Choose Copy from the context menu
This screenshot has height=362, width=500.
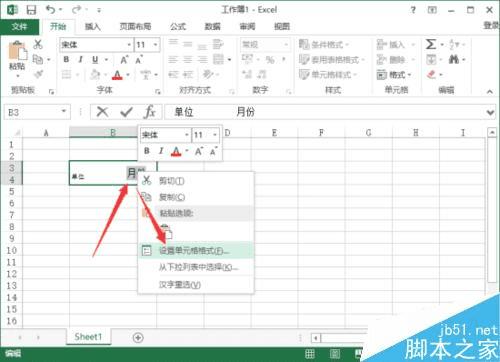click(x=196, y=197)
